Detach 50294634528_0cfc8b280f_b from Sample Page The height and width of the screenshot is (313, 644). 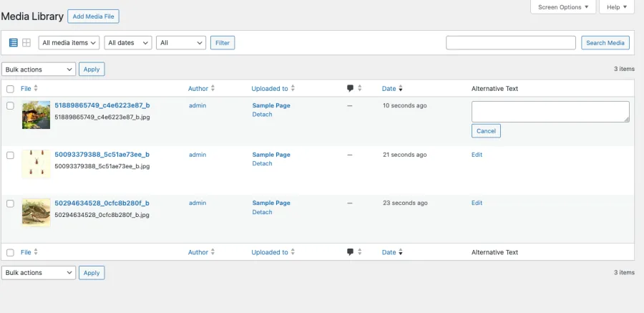pos(262,212)
